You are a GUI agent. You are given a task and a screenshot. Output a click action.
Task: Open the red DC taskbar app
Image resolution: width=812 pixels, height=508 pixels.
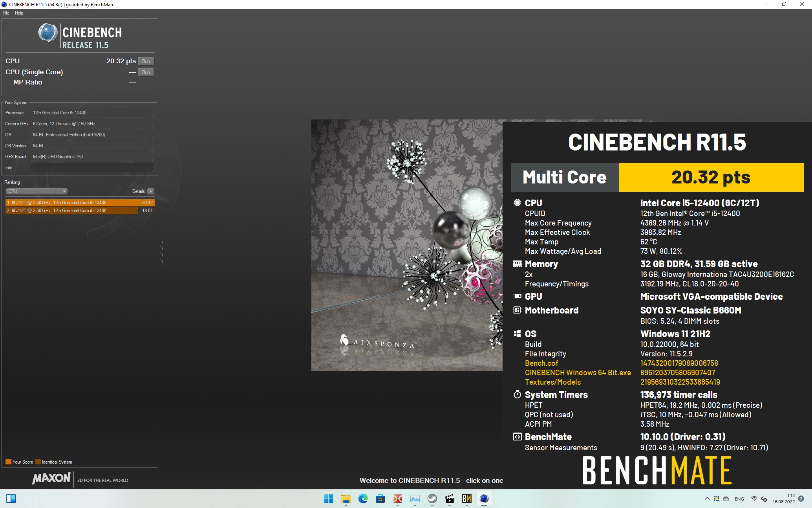point(397,499)
